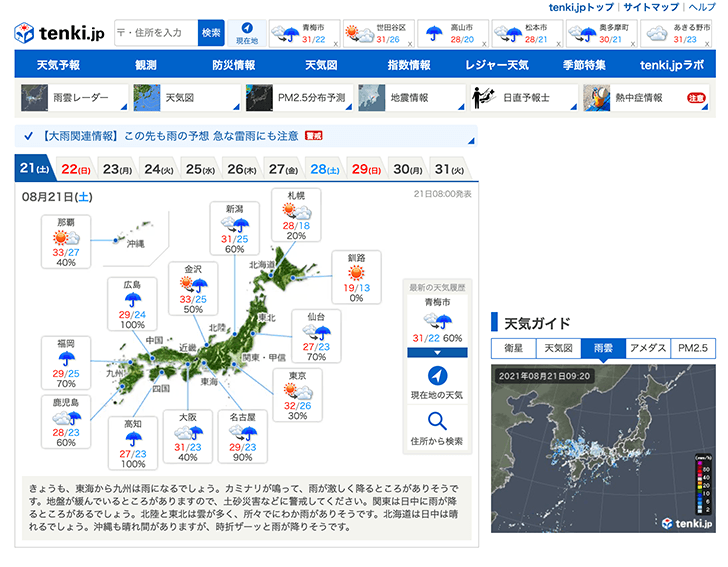Click the blue 検索 search button
This screenshot has height=567, width=728.
[x=211, y=33]
